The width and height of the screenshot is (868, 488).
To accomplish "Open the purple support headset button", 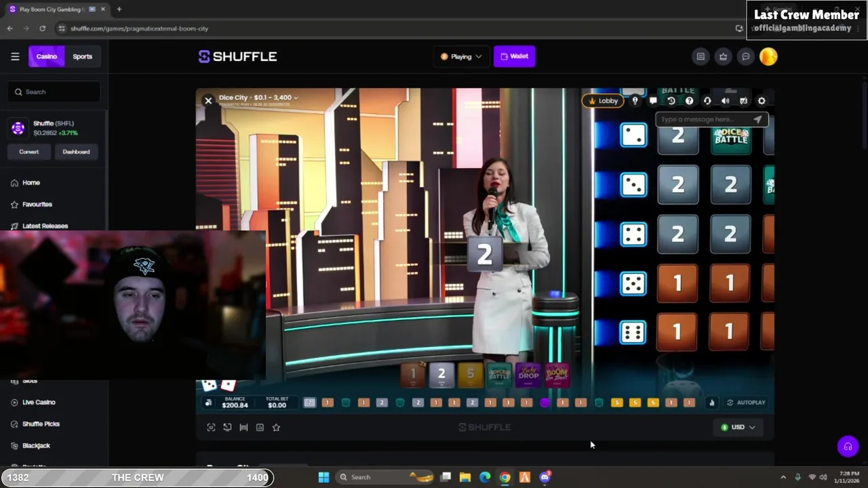I will pyautogui.click(x=848, y=446).
